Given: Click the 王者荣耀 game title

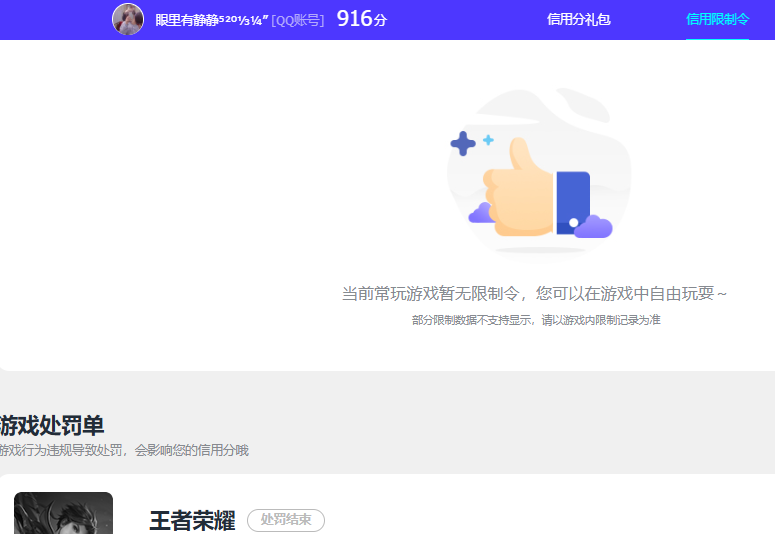Looking at the screenshot, I should tap(192, 521).
